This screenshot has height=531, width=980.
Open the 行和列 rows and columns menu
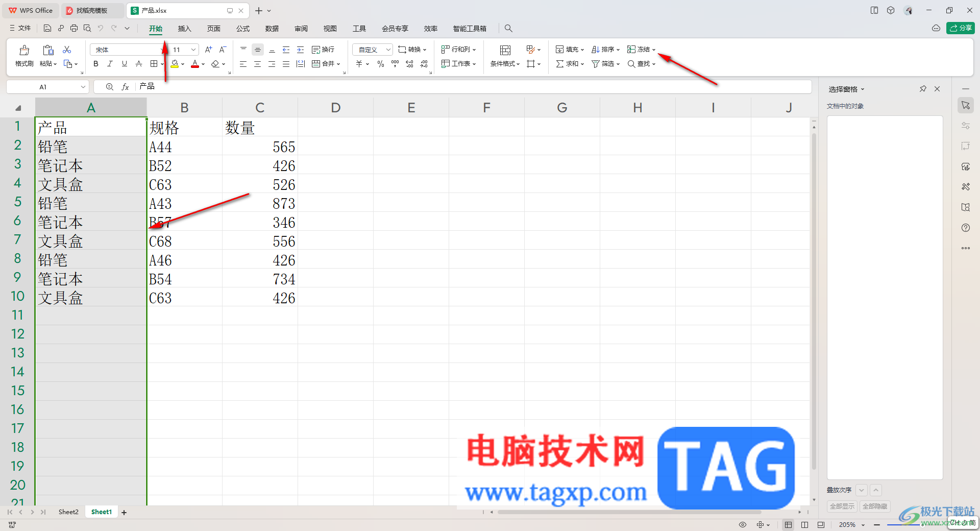(459, 50)
